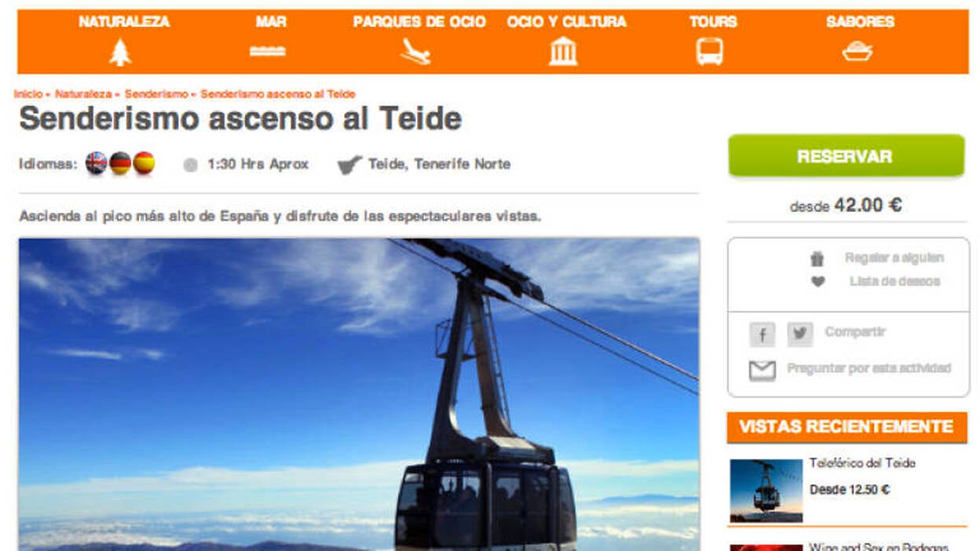Choose the German flag language
This screenshot has width=980, height=551.
[x=120, y=163]
